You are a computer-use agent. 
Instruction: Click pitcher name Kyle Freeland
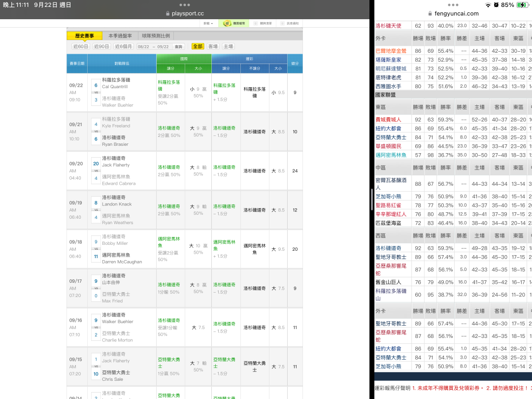[x=116, y=126]
